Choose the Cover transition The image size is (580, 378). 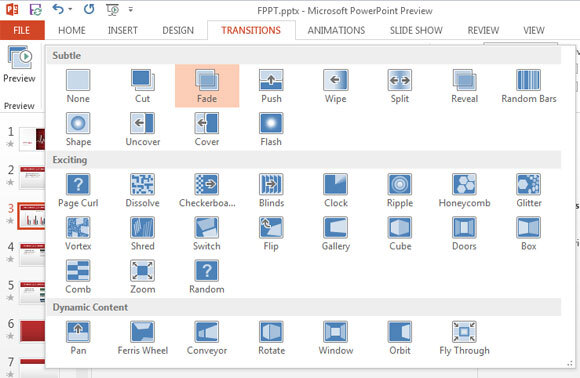[207, 129]
